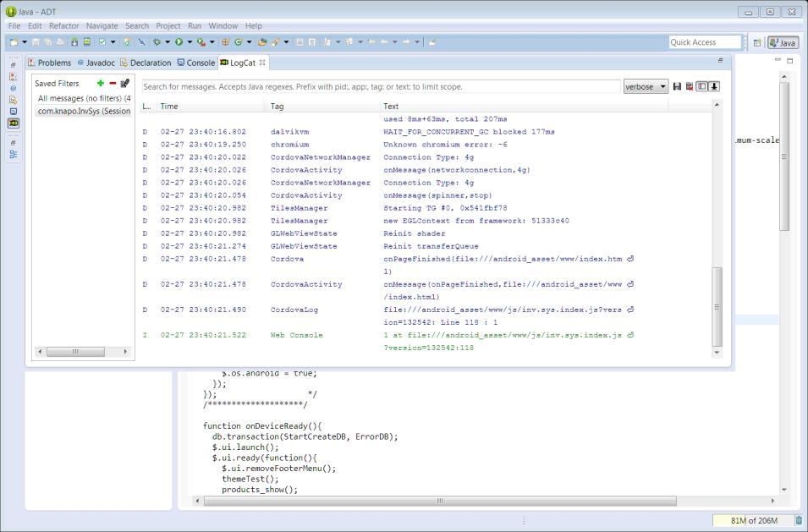Viewport: 808px width, 532px height.
Task: Click the Run External Tools icon
Action: point(201,42)
